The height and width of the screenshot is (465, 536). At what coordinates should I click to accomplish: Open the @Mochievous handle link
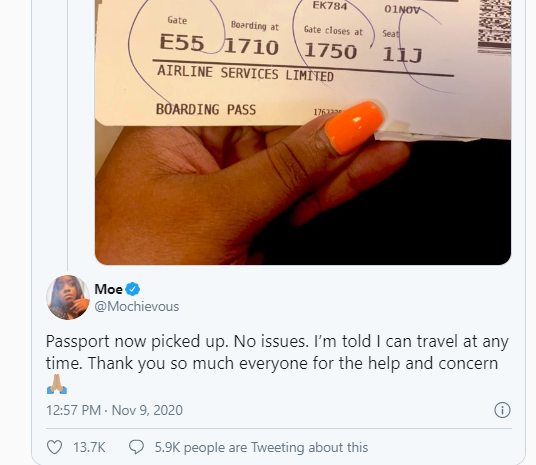[x=137, y=306]
